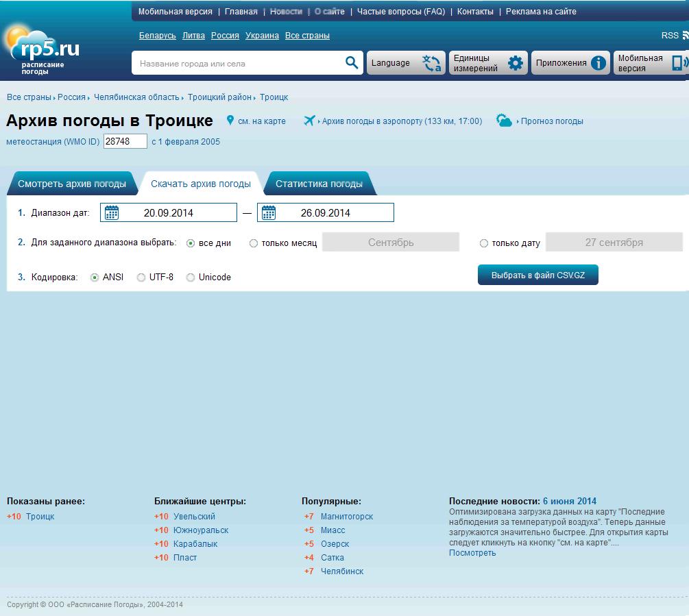Click the map pin icon

pos(230,121)
